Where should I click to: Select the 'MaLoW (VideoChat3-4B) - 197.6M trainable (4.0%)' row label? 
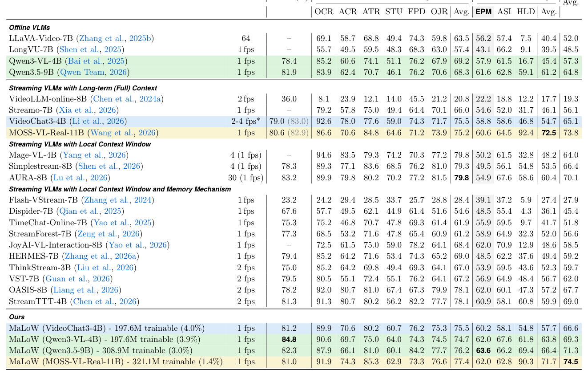(107, 329)
